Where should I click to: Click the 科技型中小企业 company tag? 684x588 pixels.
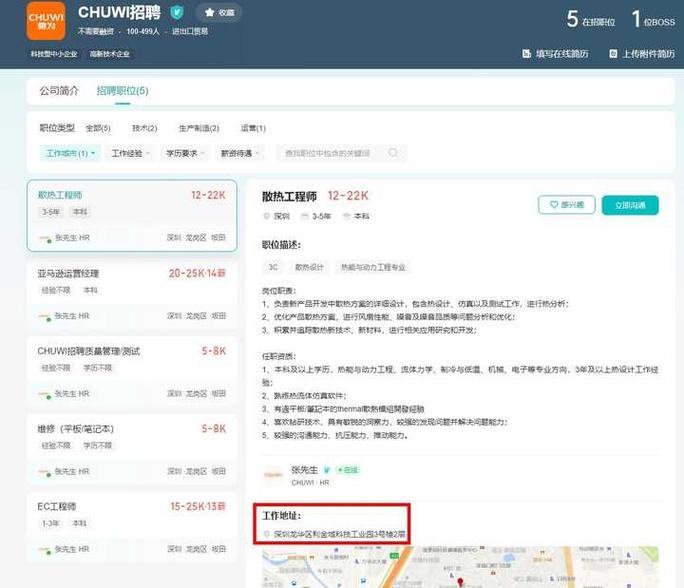click(x=54, y=54)
